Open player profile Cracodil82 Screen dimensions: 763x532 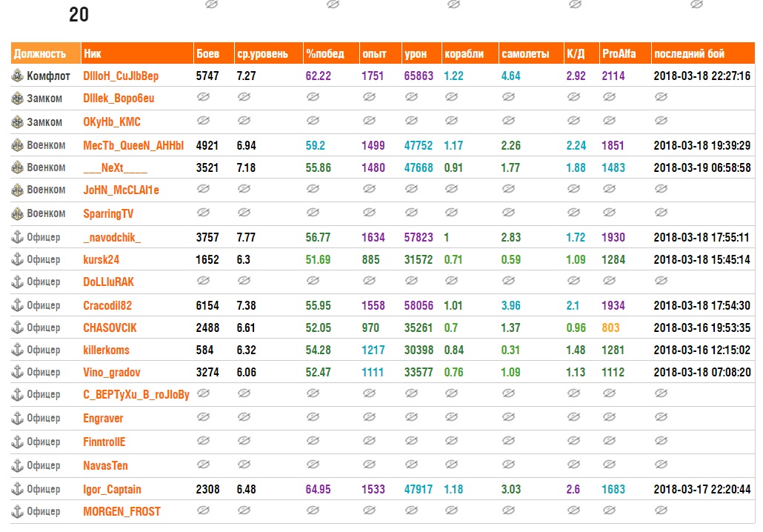pyautogui.click(x=107, y=306)
